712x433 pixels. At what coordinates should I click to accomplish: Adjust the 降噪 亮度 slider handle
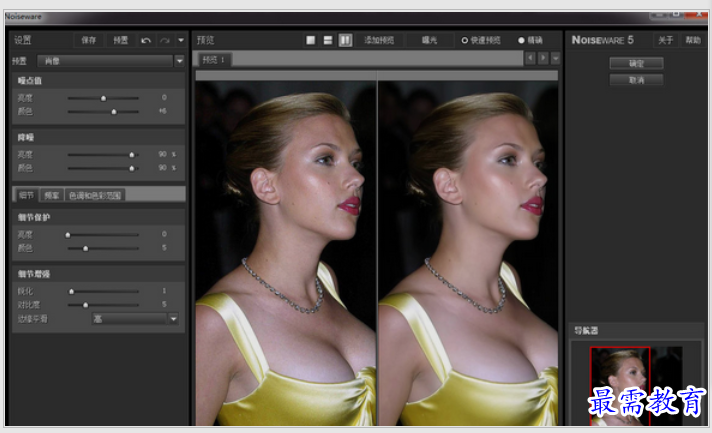coord(132,155)
